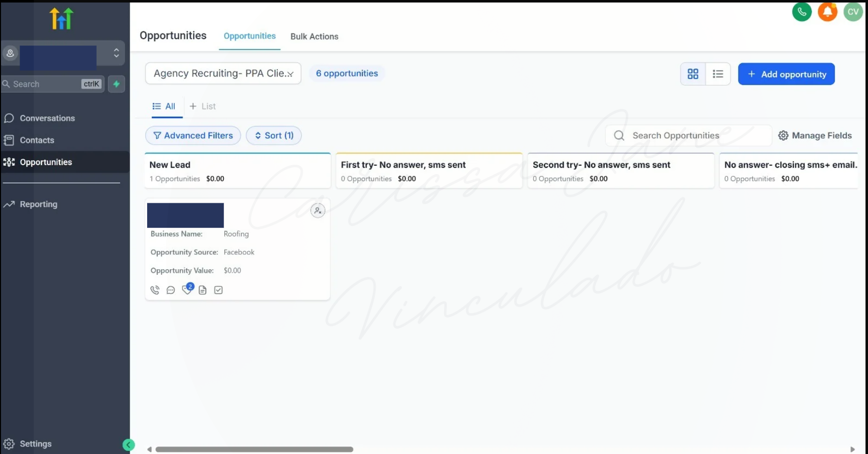Viewport: 868px width, 454px height.
Task: Click the Advanced Filters funnel icon
Action: 157,136
